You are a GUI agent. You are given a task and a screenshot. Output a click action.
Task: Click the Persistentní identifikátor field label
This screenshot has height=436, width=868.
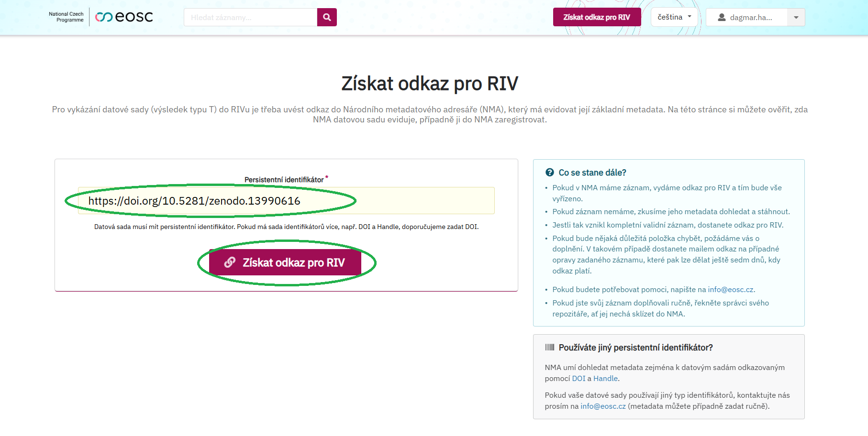pos(284,180)
